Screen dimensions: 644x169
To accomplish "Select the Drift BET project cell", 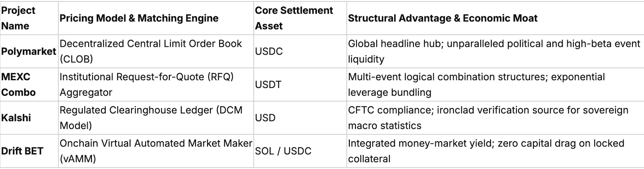I will point(22,151).
